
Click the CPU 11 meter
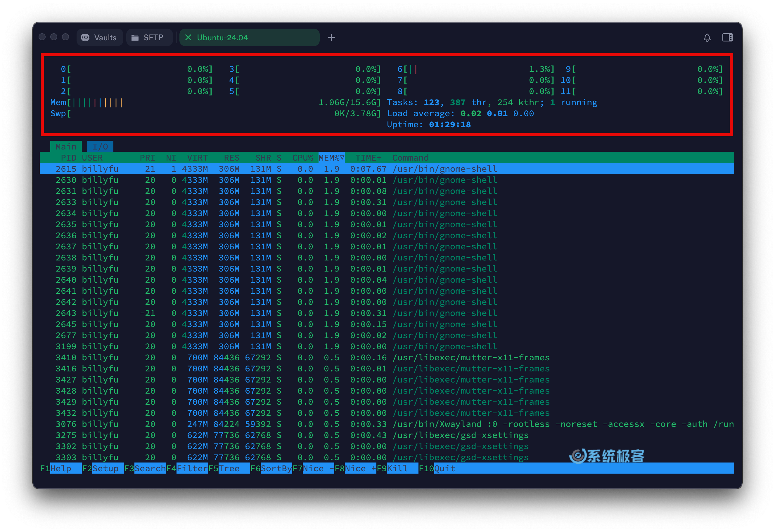(x=641, y=91)
